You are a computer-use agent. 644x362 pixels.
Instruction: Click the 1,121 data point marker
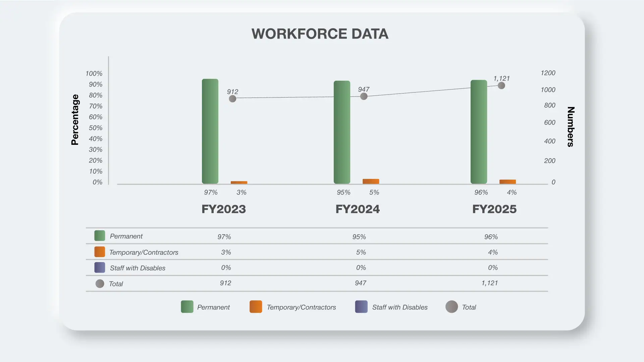click(501, 86)
